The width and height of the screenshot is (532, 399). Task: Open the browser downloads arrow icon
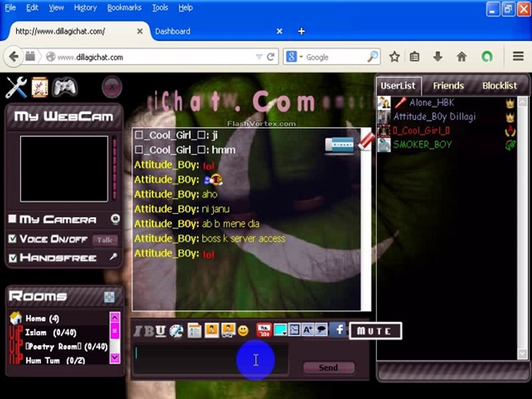438,57
